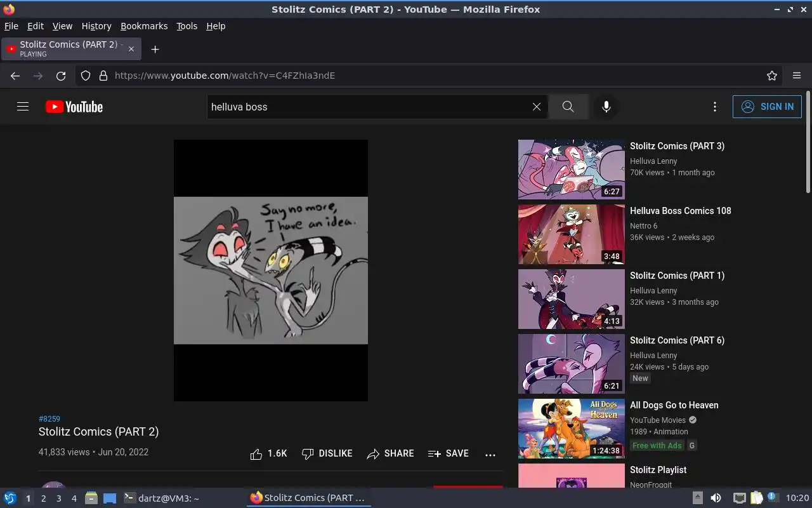Click the video player to pause

pyautogui.click(x=271, y=271)
